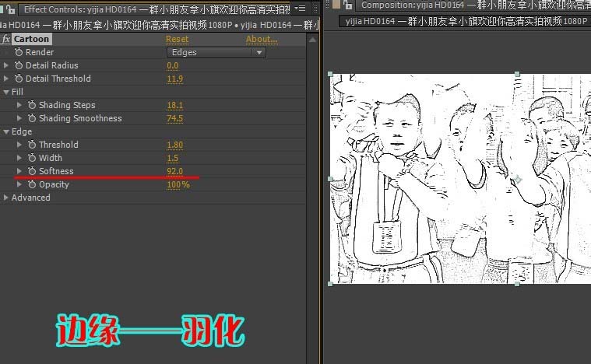Toggle the Opacity stopwatch
The width and height of the screenshot is (591, 364).
[x=32, y=184]
